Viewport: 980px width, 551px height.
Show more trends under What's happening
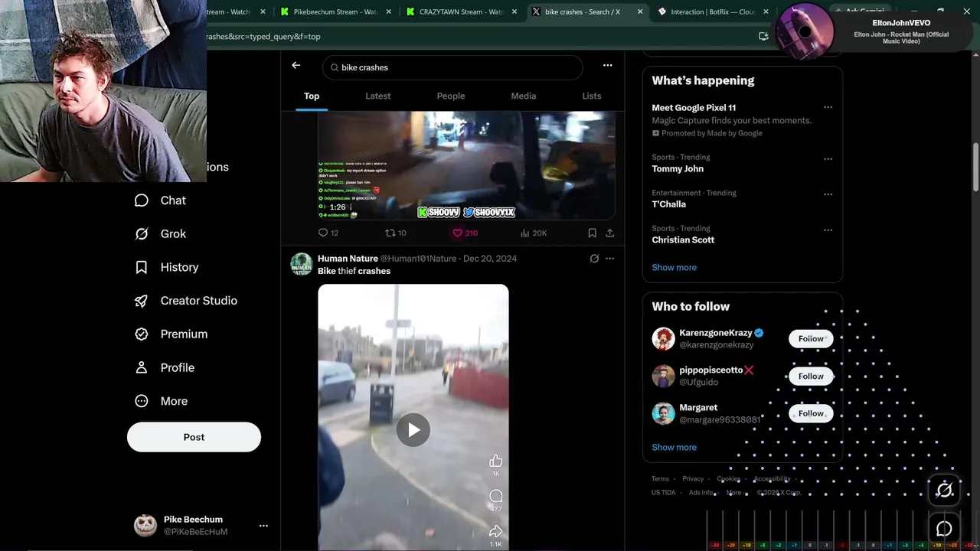coord(674,267)
